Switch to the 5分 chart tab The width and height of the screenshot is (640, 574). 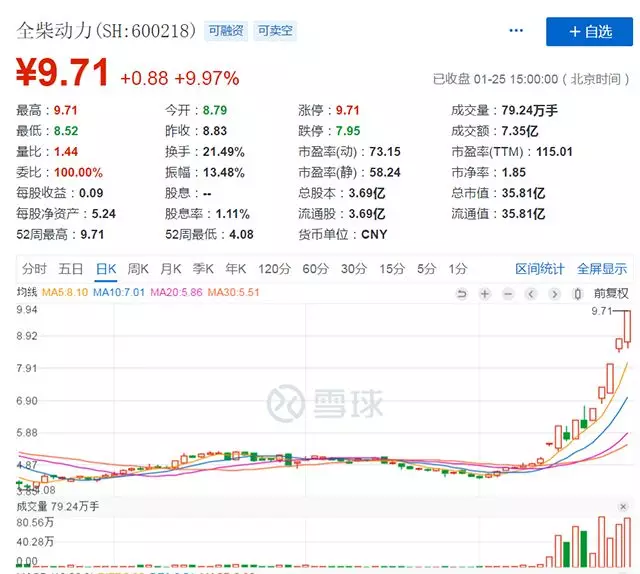coord(427,269)
